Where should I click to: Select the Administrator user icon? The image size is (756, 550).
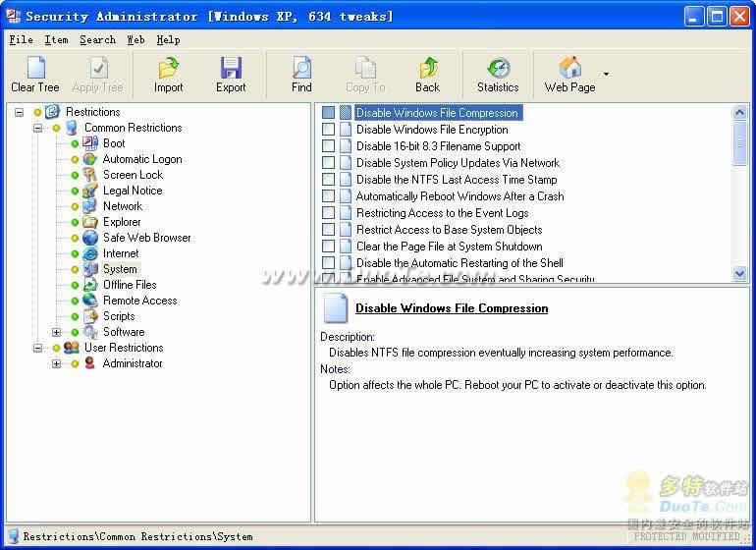pos(89,363)
